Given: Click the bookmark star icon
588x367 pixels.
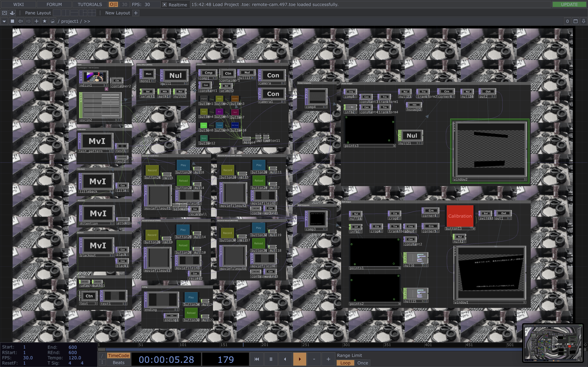Looking at the screenshot, I should (x=44, y=21).
